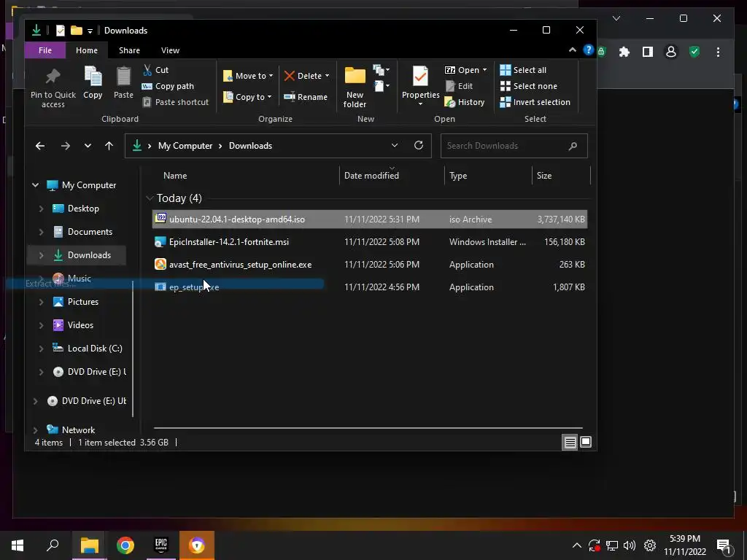Refresh the Downloads folder view

419,145
